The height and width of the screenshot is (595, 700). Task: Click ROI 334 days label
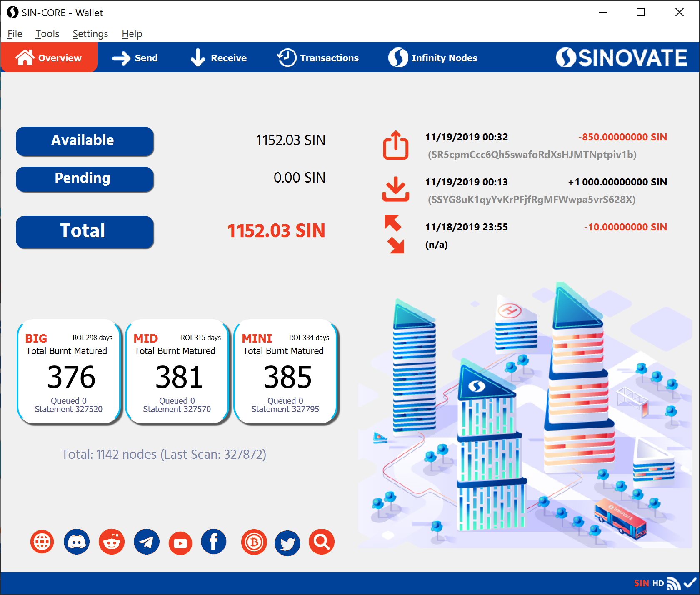pos(309,337)
